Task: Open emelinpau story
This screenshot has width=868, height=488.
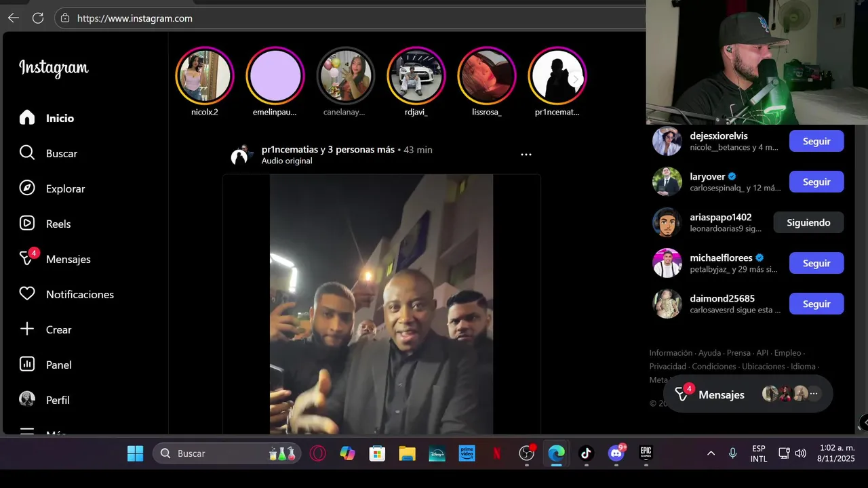Action: pyautogui.click(x=275, y=76)
